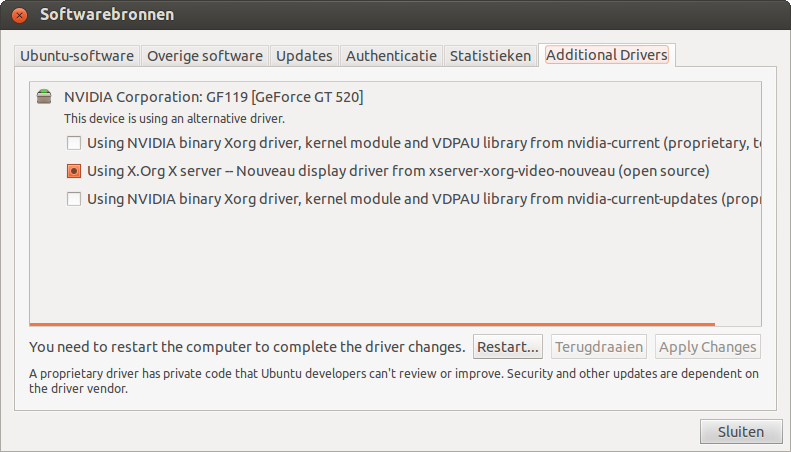Select the Nouveau open source driver option
791x452 pixels.
[74, 171]
